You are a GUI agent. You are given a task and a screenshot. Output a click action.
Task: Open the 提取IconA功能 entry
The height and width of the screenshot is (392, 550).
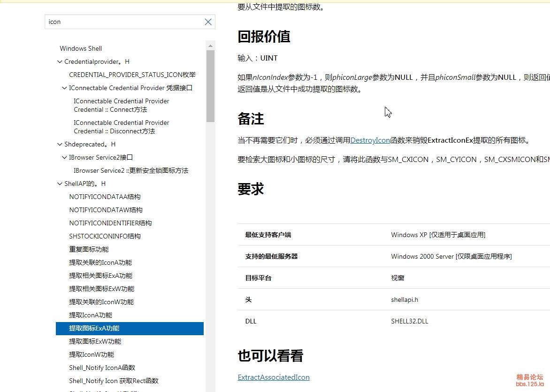[91, 315]
